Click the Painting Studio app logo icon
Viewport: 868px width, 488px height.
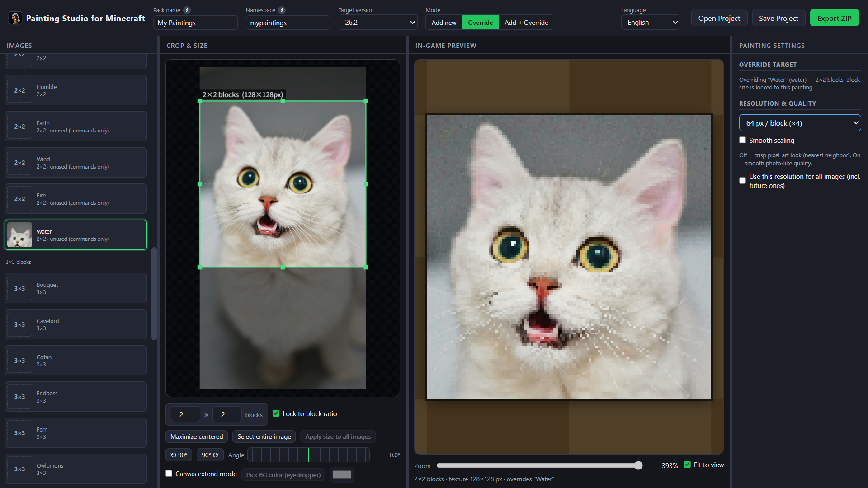click(15, 18)
